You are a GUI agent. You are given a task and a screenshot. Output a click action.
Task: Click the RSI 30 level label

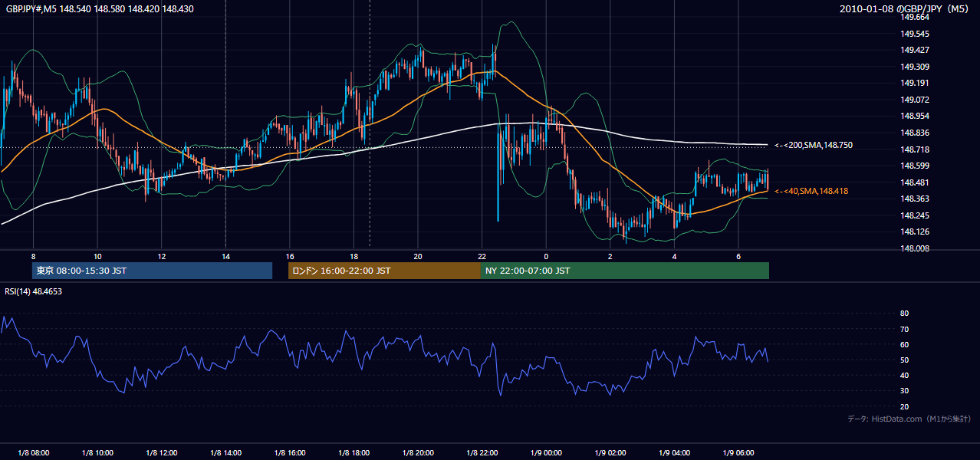(x=904, y=391)
